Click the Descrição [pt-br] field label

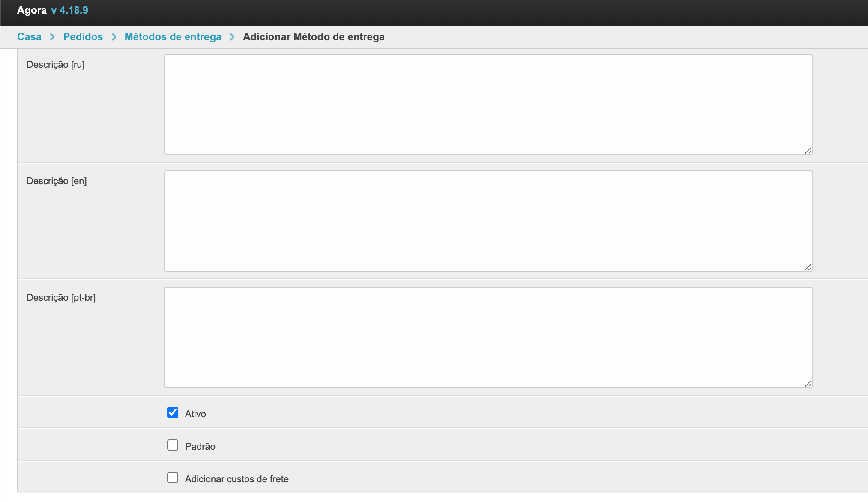(x=61, y=297)
